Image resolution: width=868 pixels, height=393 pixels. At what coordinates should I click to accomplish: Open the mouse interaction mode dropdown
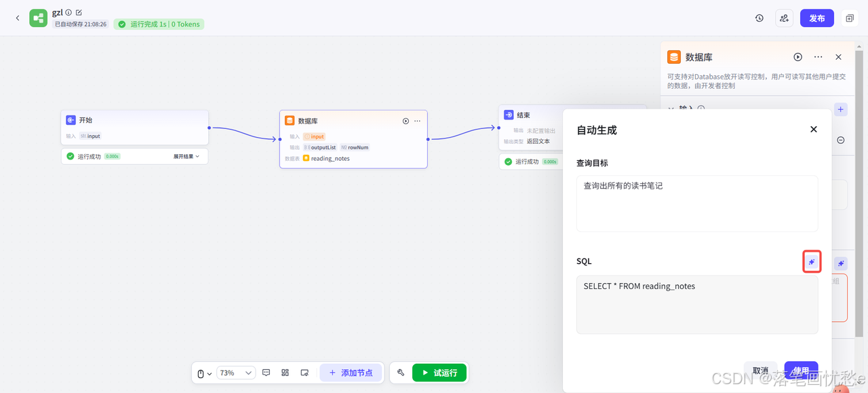coord(204,373)
